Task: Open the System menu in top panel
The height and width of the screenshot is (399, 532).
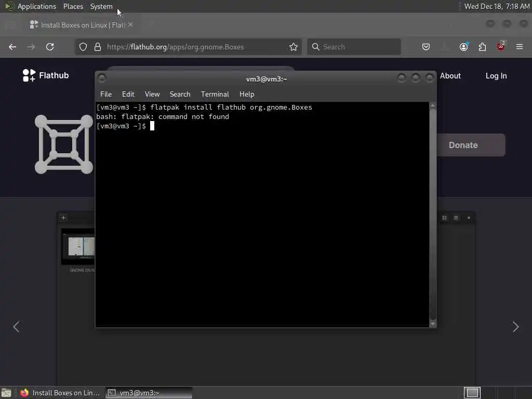Action: [101, 6]
